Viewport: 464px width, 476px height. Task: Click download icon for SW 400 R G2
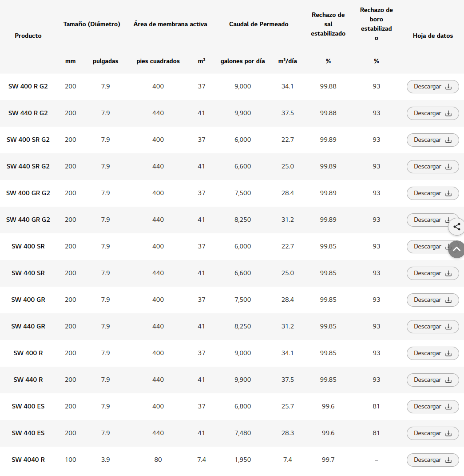448,87
